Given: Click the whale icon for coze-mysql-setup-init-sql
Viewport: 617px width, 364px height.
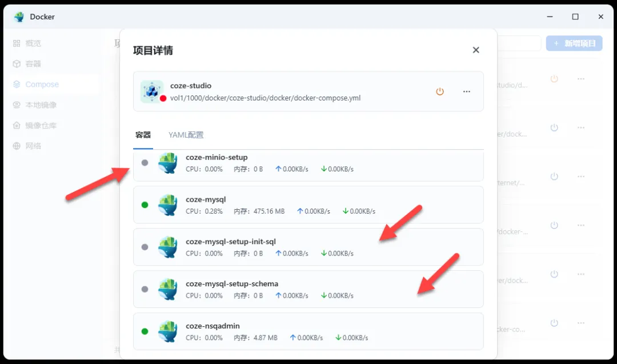Looking at the screenshot, I should 167,247.
